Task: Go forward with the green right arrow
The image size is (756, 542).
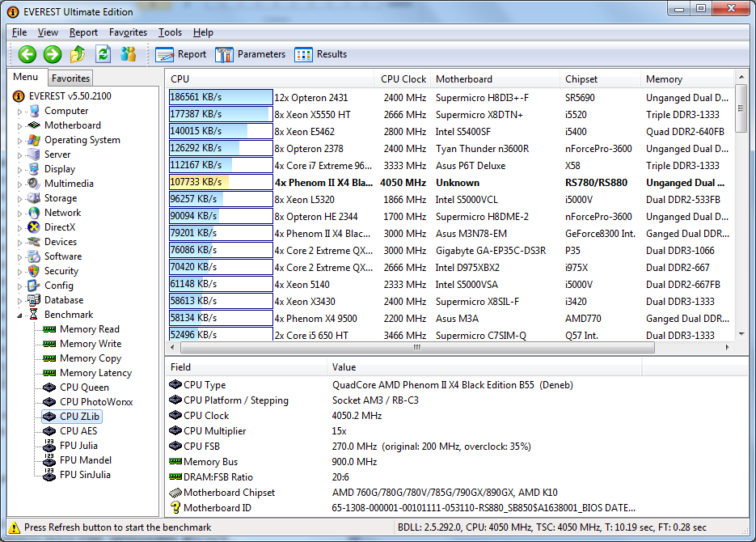Action: pyautogui.click(x=53, y=54)
